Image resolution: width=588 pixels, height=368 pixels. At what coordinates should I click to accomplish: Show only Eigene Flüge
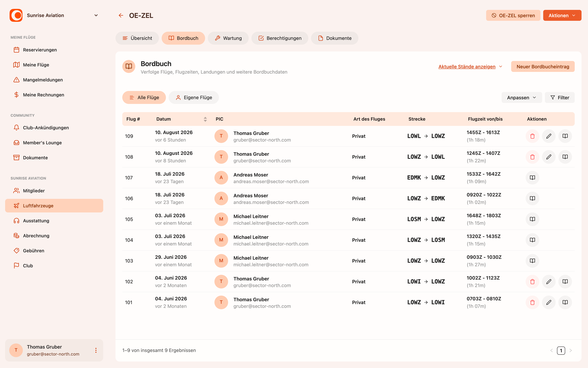194,98
